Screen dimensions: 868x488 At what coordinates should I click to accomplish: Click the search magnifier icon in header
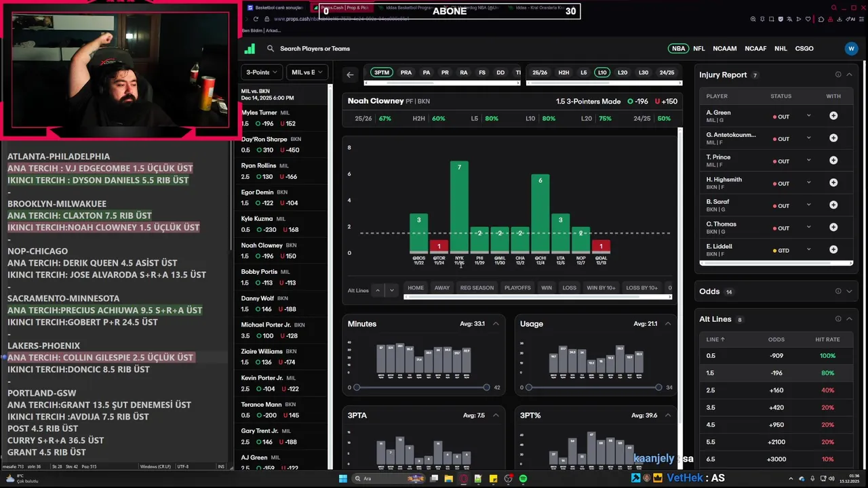(x=271, y=49)
